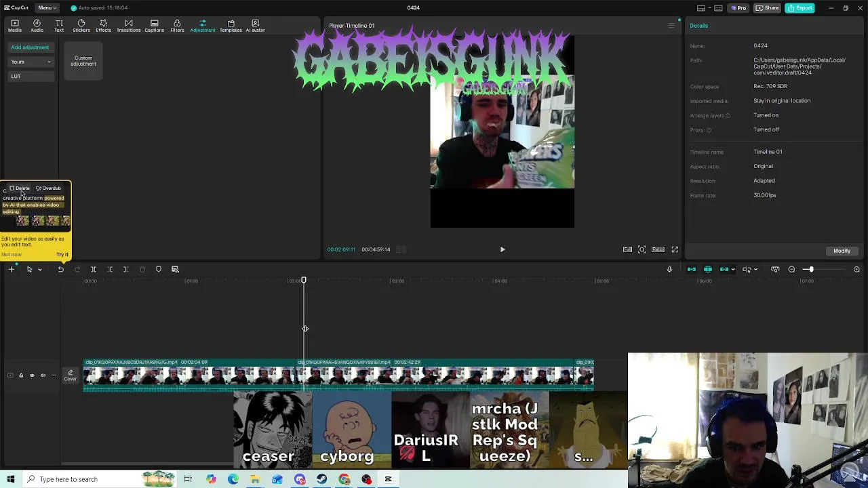Expand the Yours category dropdown
This screenshot has height=488, width=868.
click(x=31, y=62)
